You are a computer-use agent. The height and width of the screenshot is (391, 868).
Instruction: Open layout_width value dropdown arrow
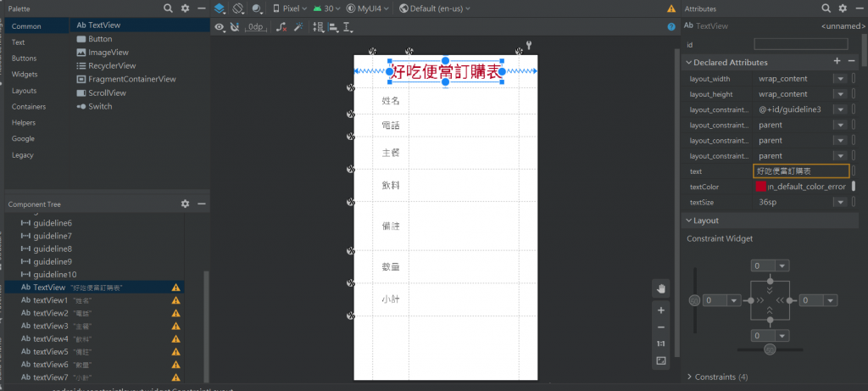click(841, 79)
